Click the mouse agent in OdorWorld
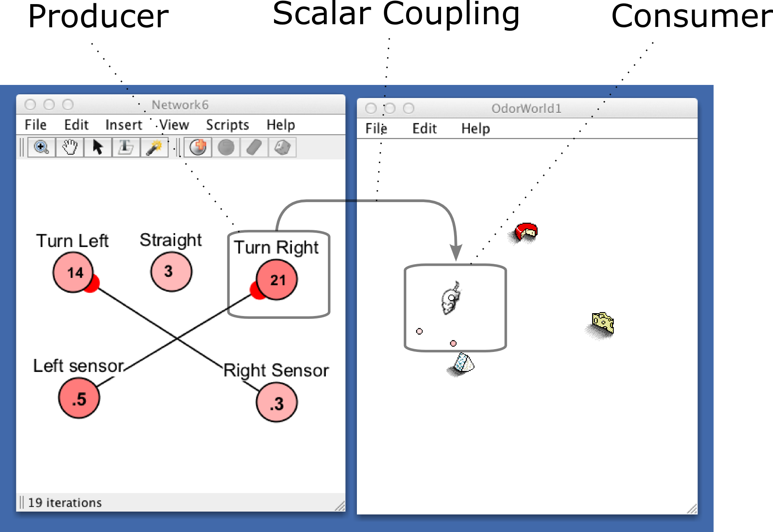773x532 pixels. pos(450,298)
